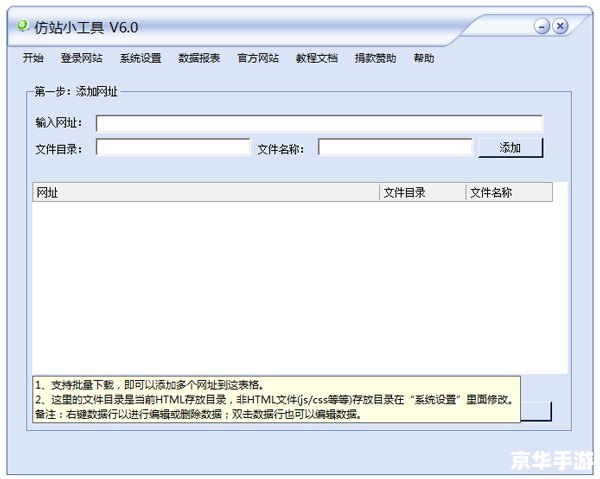This screenshot has width=600, height=479.
Task: Sort by the 网址 column header
Action: tap(206, 192)
